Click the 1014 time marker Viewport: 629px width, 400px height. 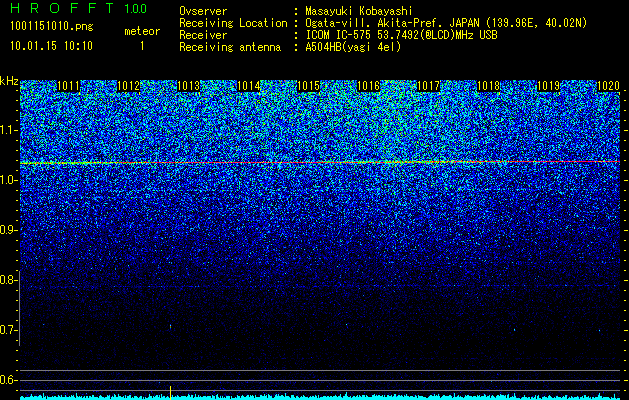pos(249,86)
